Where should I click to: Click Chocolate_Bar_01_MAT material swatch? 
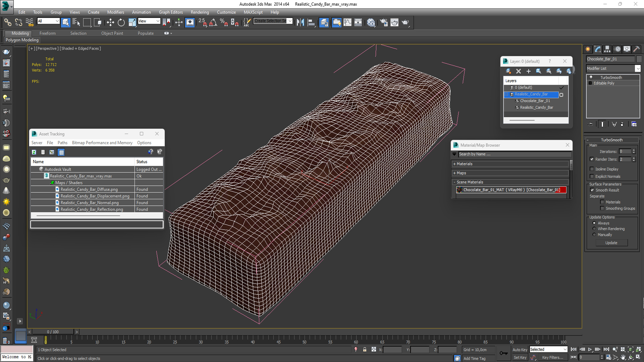coord(460,190)
